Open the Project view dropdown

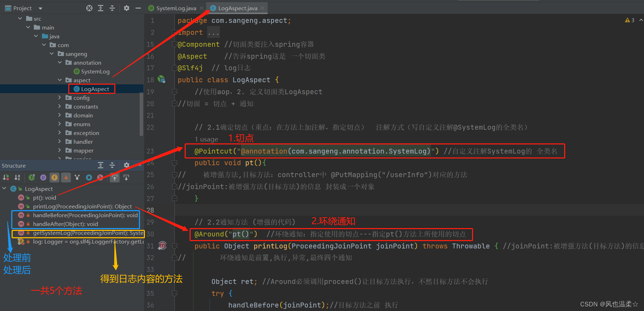(x=40, y=8)
